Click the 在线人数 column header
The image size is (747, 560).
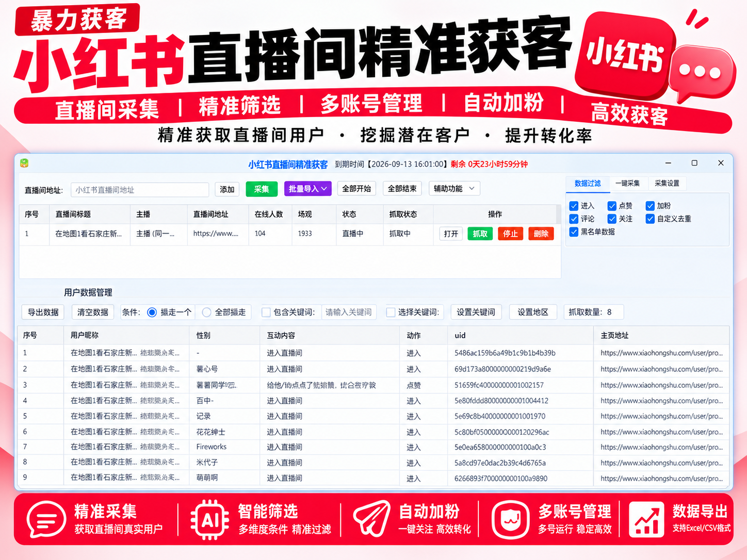point(269,214)
